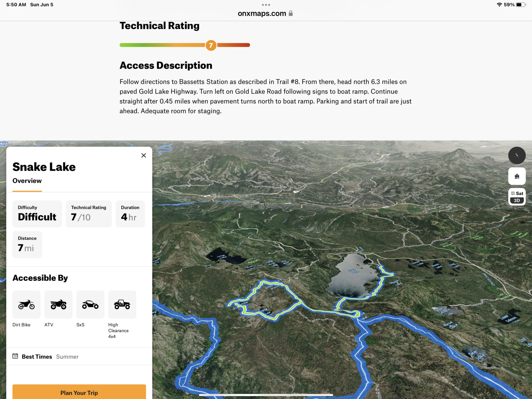This screenshot has width=532, height=399.
Task: Close the Snake Lake overview panel
Action: [144, 155]
